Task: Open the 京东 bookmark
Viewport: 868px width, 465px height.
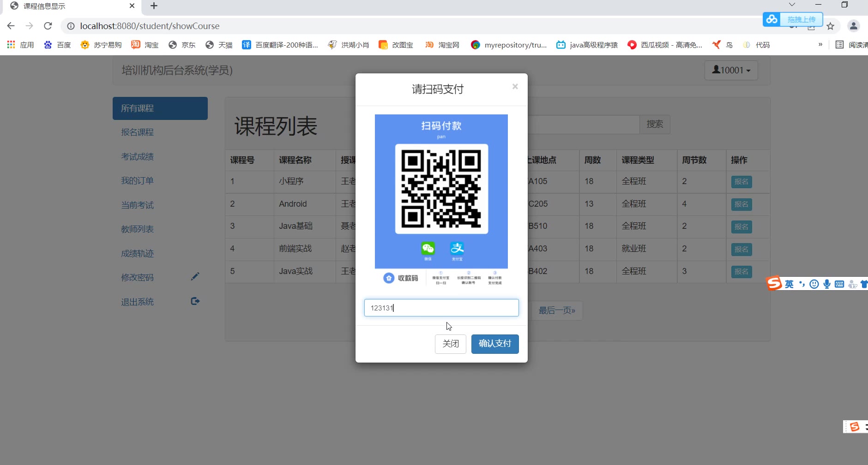Action: point(182,45)
